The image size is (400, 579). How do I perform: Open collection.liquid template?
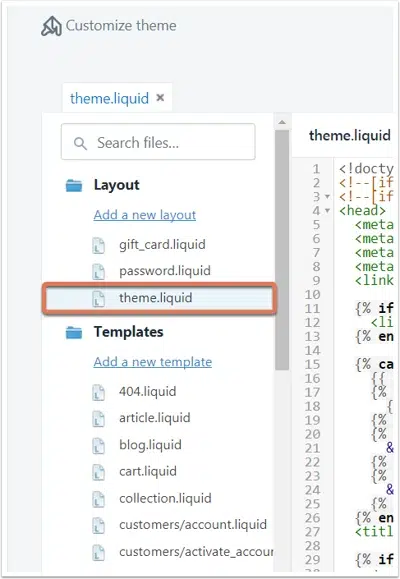tap(165, 499)
